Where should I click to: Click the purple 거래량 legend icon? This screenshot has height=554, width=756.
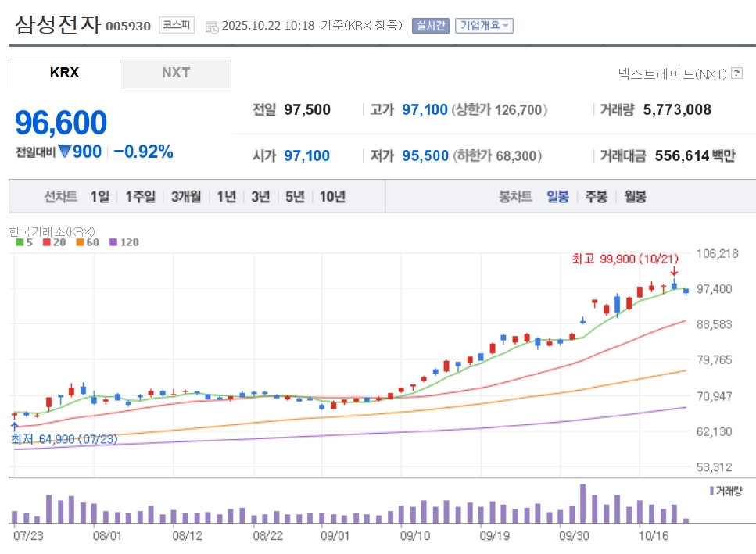coord(711,491)
